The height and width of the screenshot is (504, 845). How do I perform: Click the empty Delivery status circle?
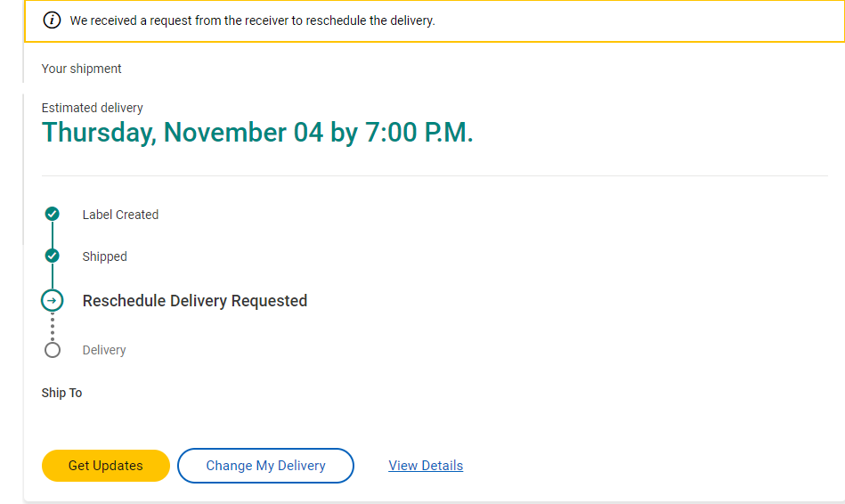point(53,350)
